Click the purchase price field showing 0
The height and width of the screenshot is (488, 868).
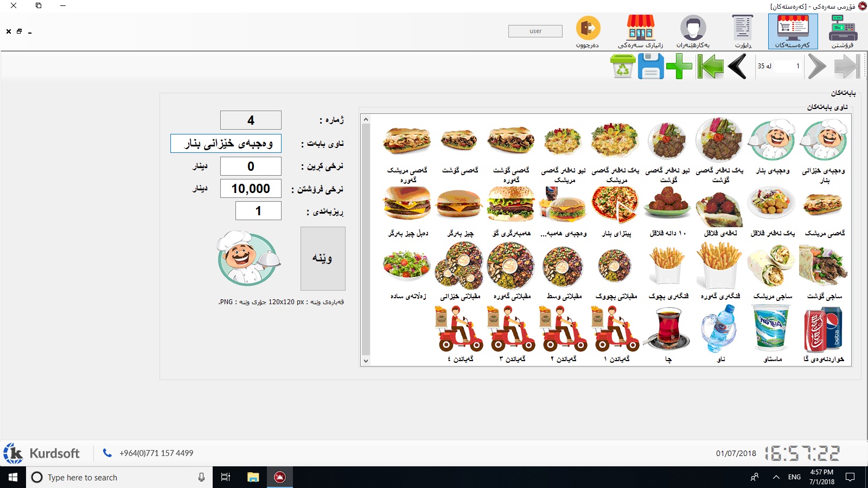[251, 166]
